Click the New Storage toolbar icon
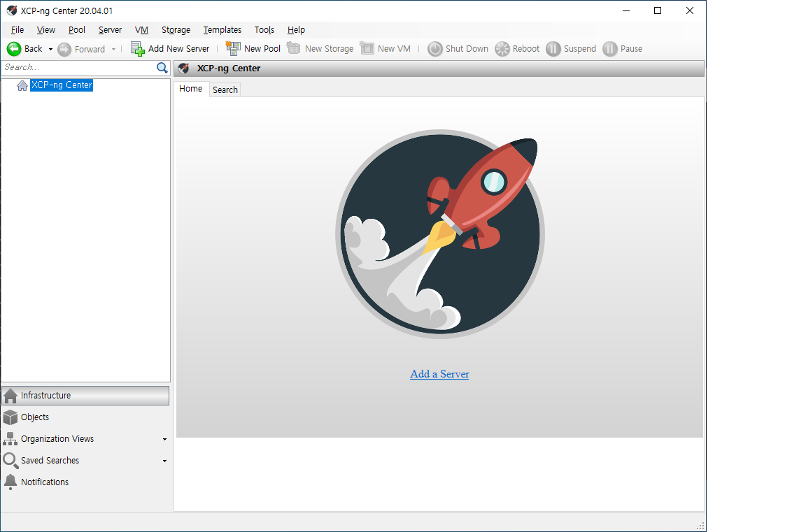The height and width of the screenshot is (532, 806). tap(293, 48)
